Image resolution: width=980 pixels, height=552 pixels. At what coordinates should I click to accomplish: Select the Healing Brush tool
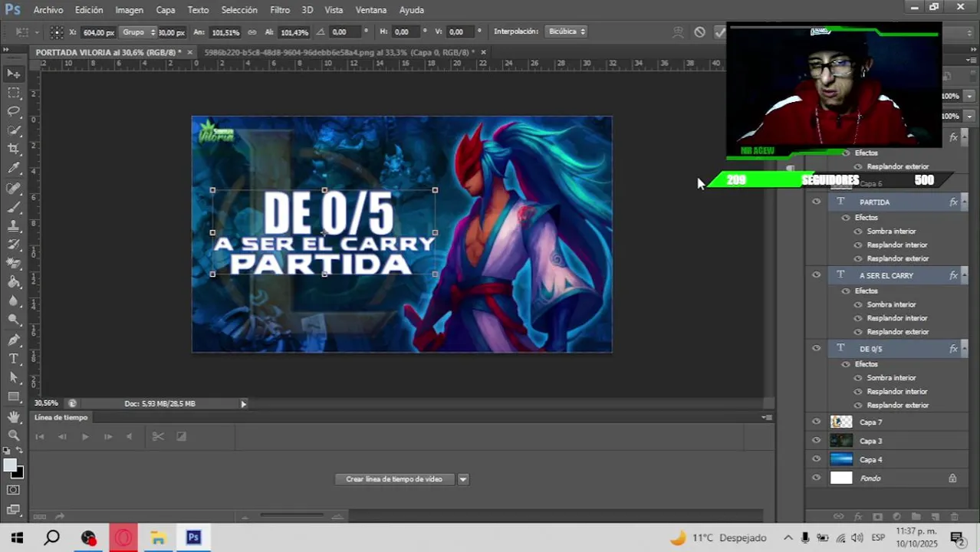tap(14, 188)
